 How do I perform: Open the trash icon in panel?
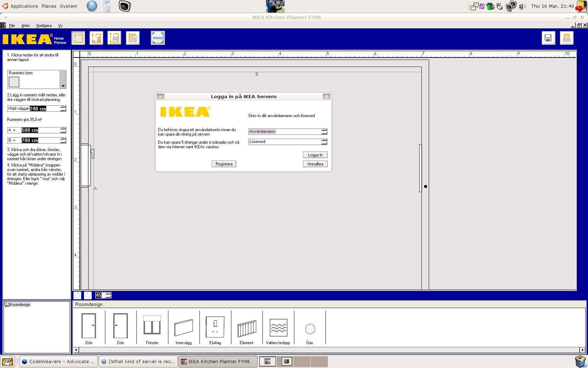(x=580, y=361)
